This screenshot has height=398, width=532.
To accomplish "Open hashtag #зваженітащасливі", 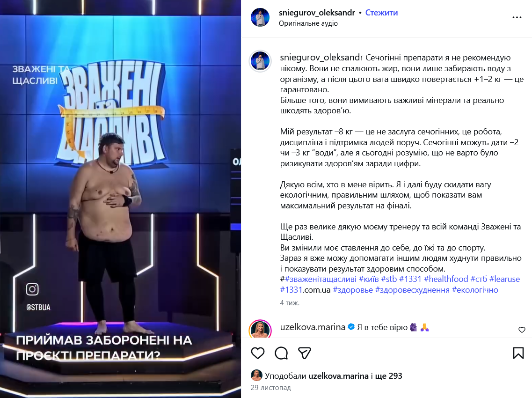I will [321, 279].
